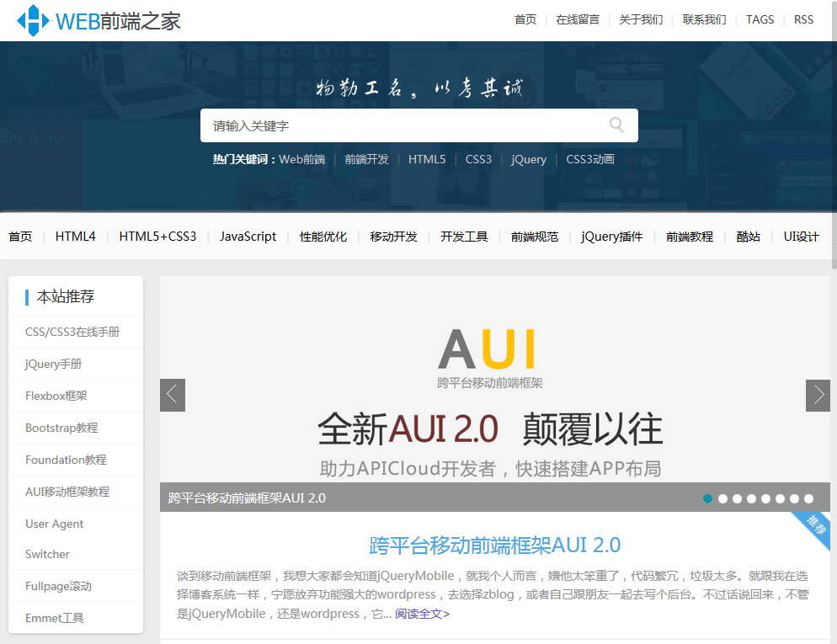Select 酷站 category tab
This screenshot has width=837, height=644.
point(748,237)
